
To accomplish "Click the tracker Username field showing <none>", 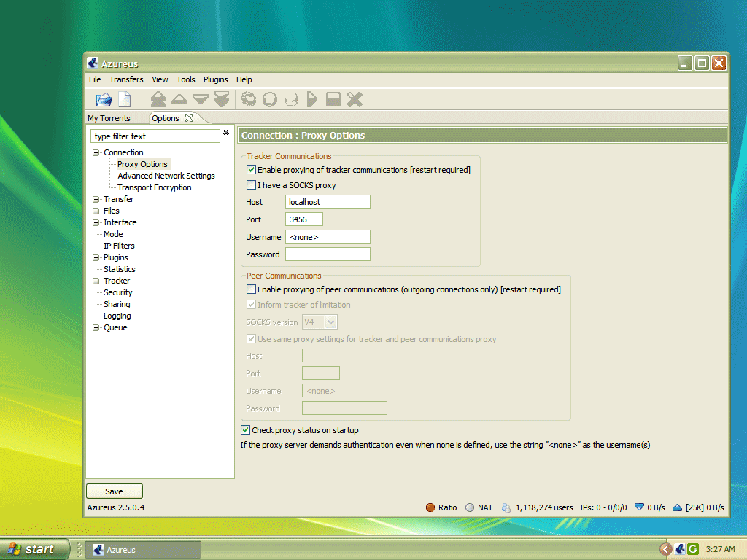I will (x=328, y=237).
